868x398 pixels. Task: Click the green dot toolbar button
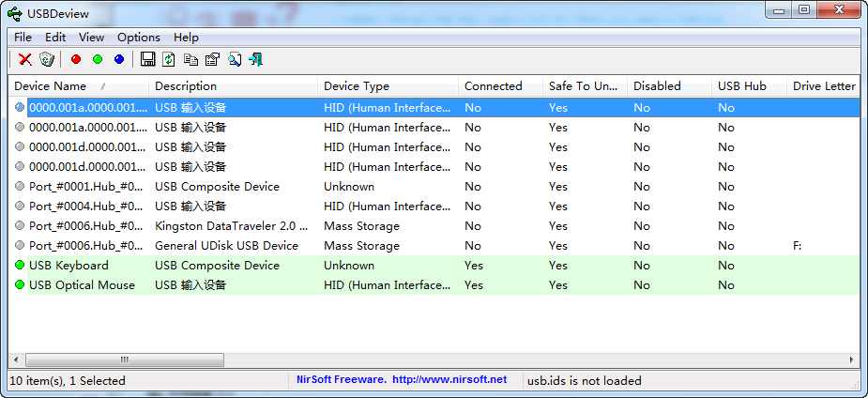point(98,60)
